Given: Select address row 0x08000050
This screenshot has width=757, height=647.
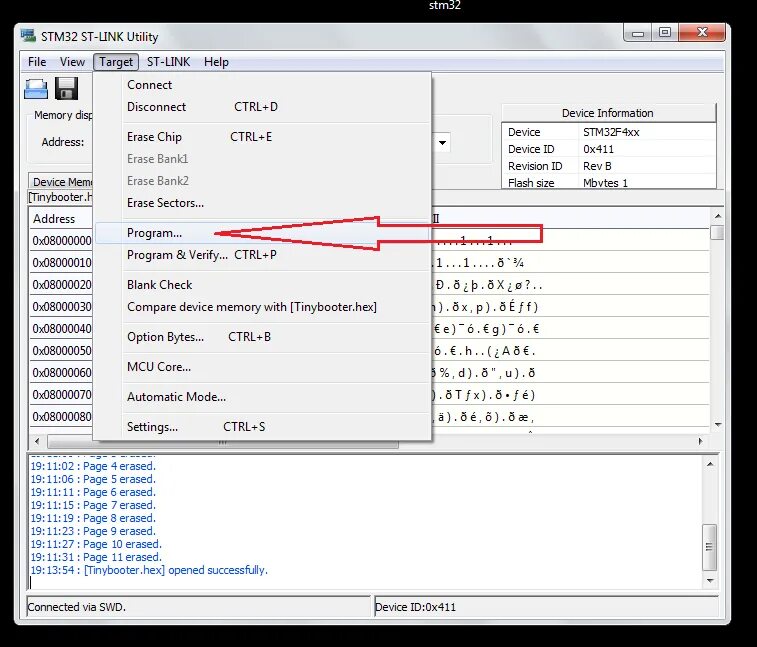Looking at the screenshot, I should pyautogui.click(x=62, y=351).
